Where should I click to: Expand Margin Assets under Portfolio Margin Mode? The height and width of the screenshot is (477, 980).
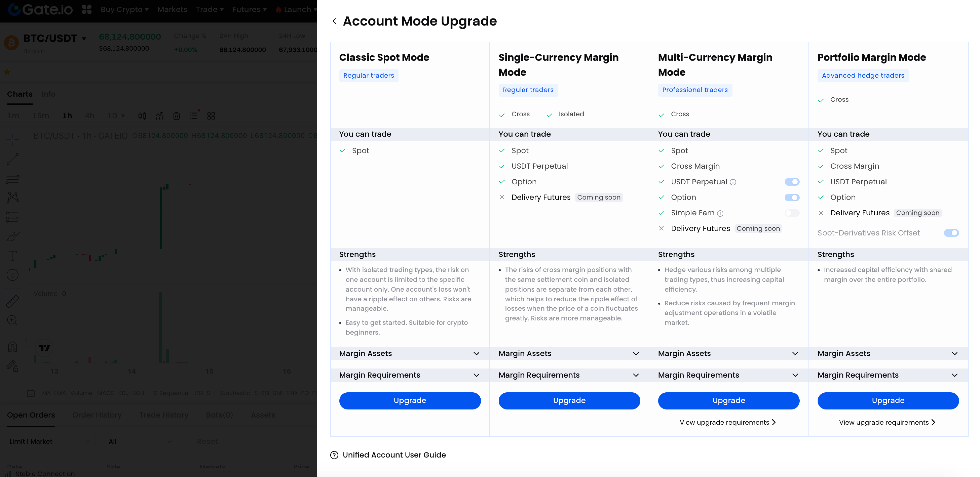(x=954, y=354)
